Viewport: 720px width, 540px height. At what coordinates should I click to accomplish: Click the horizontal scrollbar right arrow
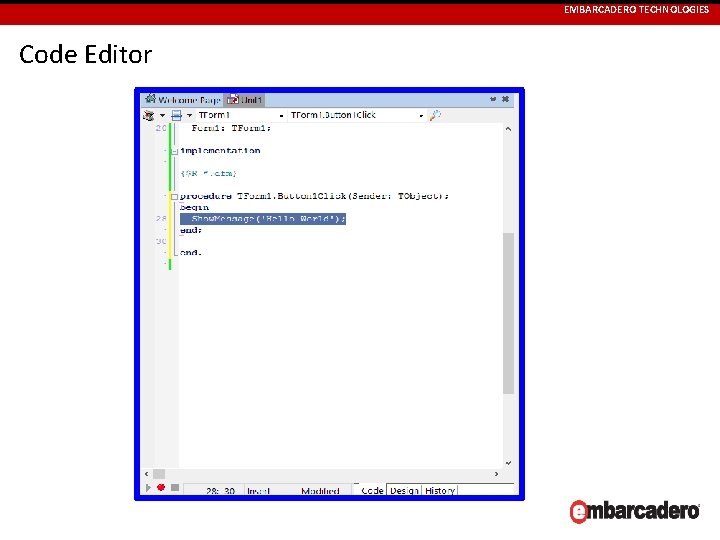[496, 474]
